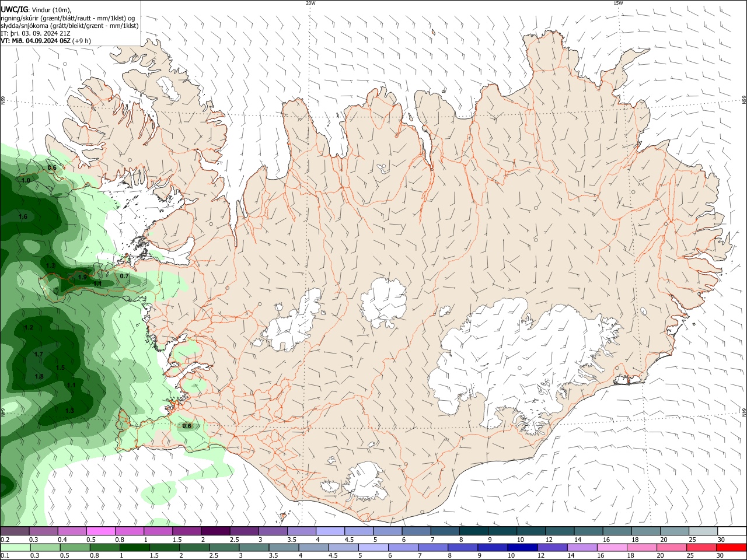The height and width of the screenshot is (560, 747).
Task: Select the bottom-row swatch between 0.3 and 0.5
Action: point(45,547)
